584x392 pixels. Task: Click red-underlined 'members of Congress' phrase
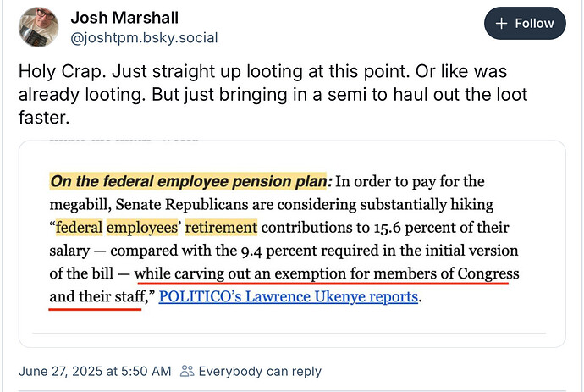[446, 273]
